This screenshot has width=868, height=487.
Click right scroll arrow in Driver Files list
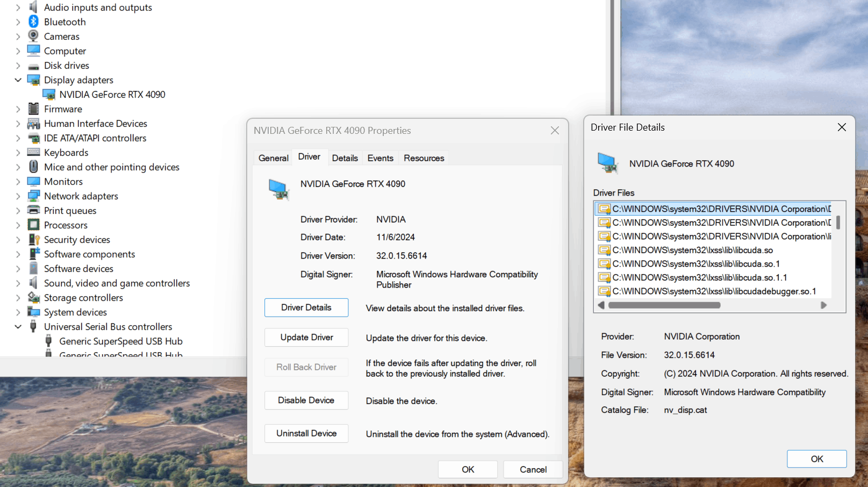pyautogui.click(x=823, y=305)
